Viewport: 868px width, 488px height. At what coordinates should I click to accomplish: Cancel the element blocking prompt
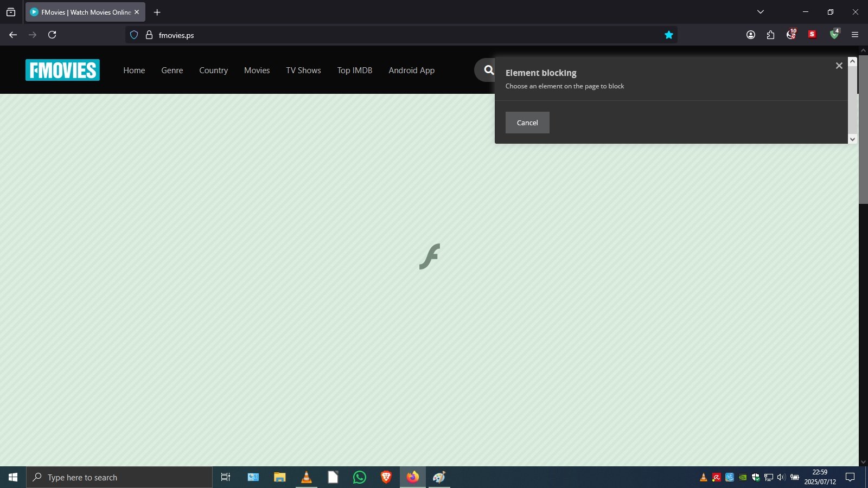click(527, 123)
